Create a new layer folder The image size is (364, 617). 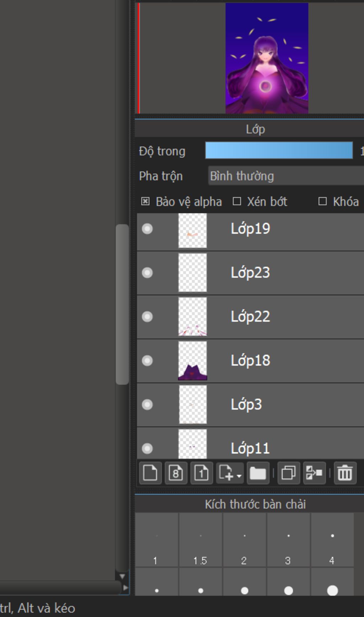pyautogui.click(x=258, y=473)
